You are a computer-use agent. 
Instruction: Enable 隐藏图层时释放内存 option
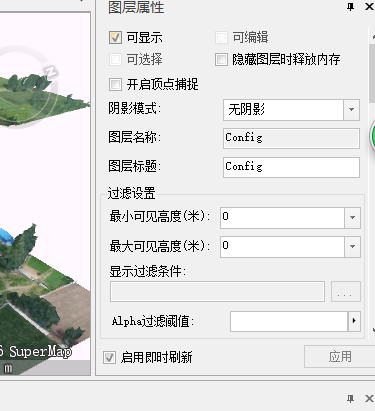[221, 60]
